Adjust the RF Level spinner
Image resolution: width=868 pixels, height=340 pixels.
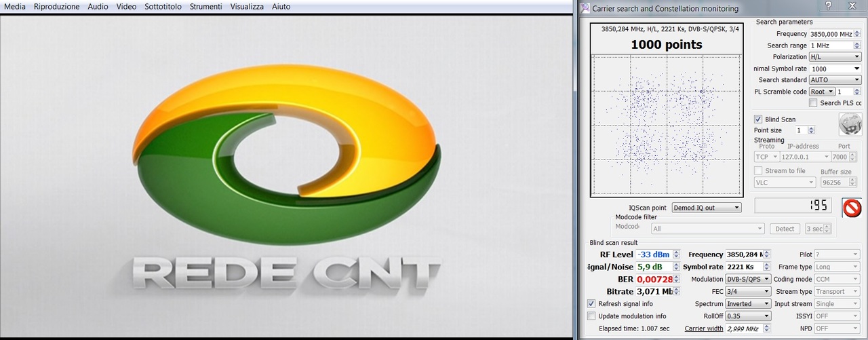(677, 254)
